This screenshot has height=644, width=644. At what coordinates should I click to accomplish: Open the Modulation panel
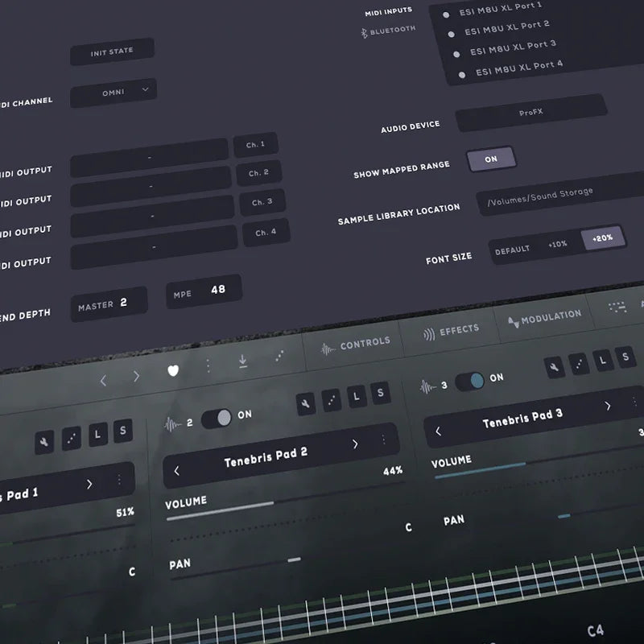(x=549, y=317)
